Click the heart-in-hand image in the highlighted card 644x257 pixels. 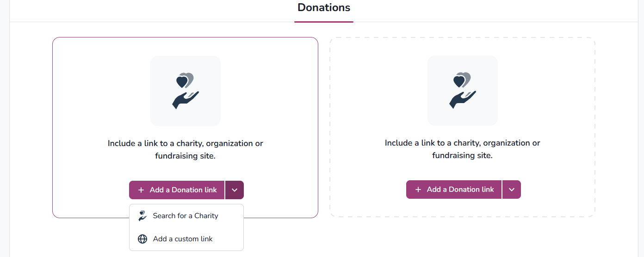(185, 91)
